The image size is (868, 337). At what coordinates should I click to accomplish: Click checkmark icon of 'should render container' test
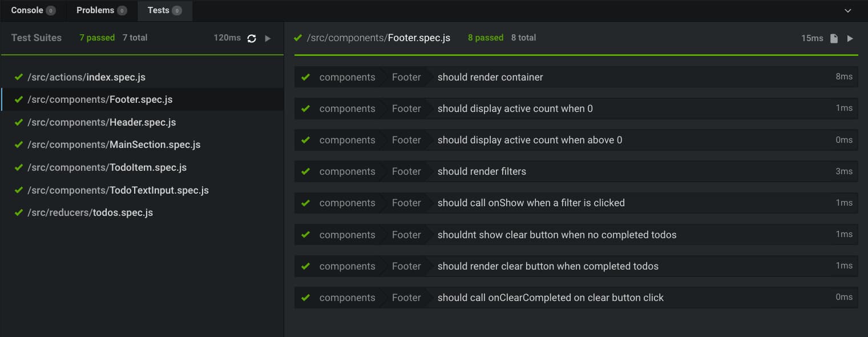click(305, 77)
